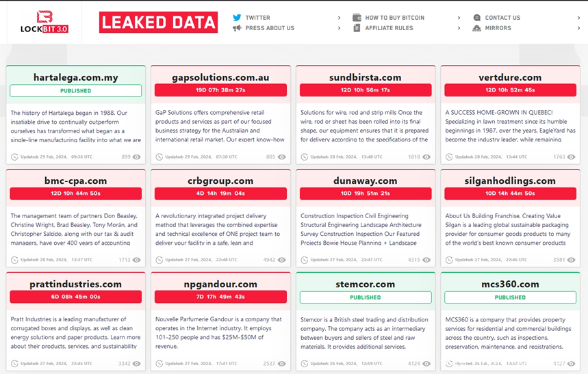Open the Press About Us menu item
588x374 pixels.
coord(270,28)
